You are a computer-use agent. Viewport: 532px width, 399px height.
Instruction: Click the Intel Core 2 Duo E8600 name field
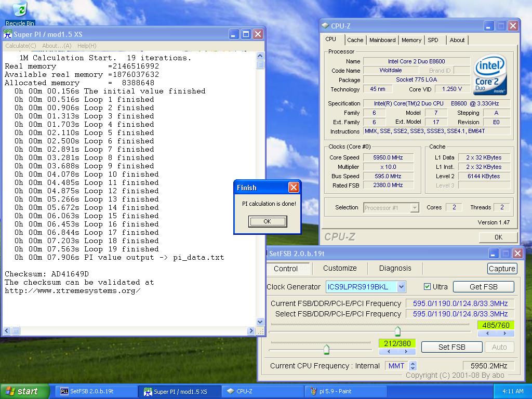pos(416,61)
